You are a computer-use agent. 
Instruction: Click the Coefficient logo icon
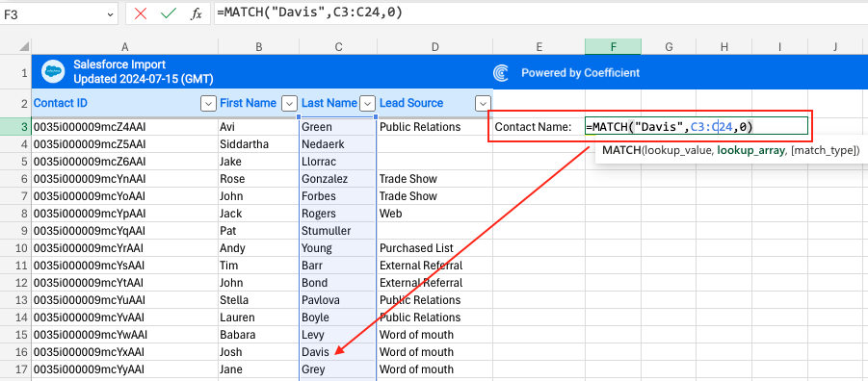tap(501, 72)
